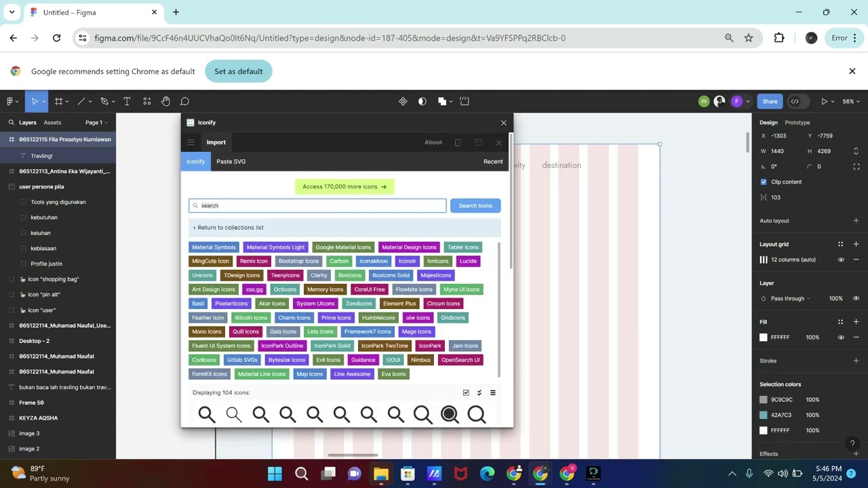Viewport: 868px width, 488px height.
Task: Open the Resources tool
Action: tap(146, 101)
